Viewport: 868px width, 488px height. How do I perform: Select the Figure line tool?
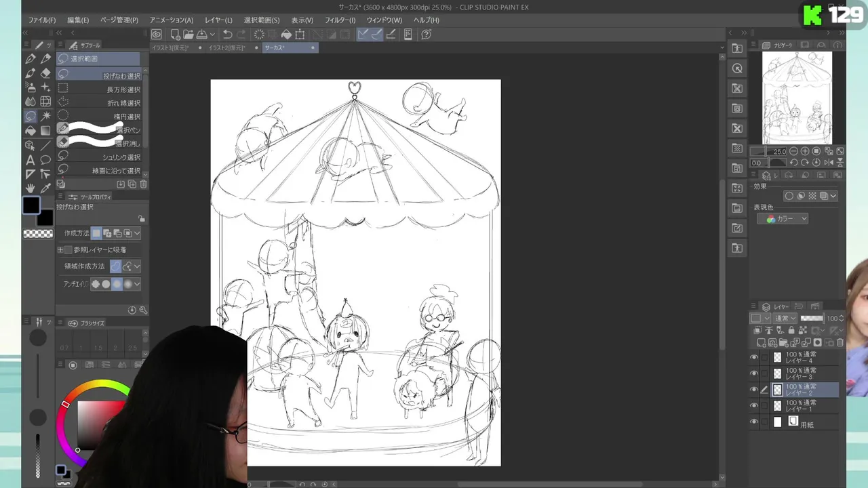point(45,145)
